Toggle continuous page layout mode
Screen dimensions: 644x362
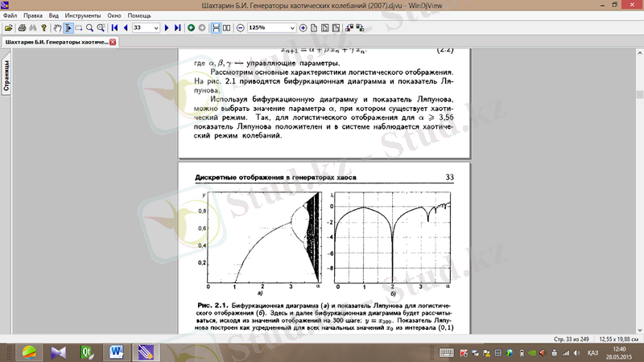click(x=215, y=27)
